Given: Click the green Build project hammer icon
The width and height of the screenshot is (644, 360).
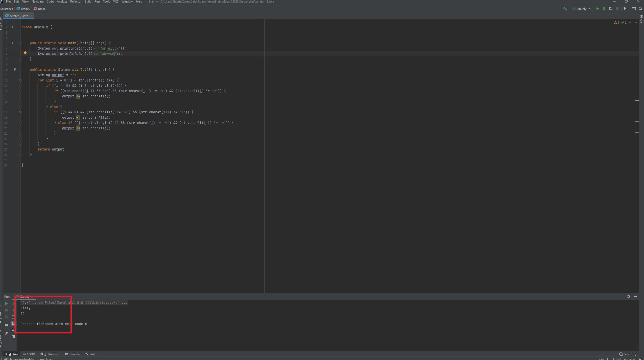Looking at the screenshot, I should coord(565,9).
